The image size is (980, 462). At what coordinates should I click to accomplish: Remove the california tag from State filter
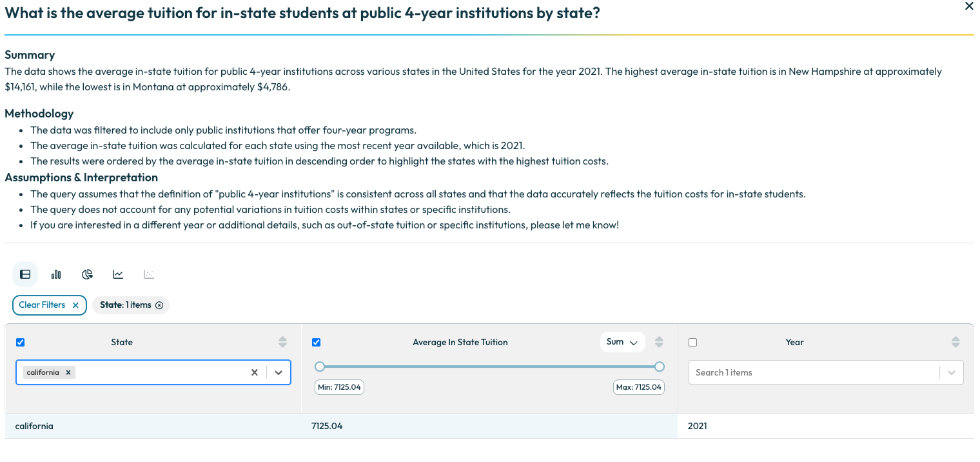tap(68, 372)
